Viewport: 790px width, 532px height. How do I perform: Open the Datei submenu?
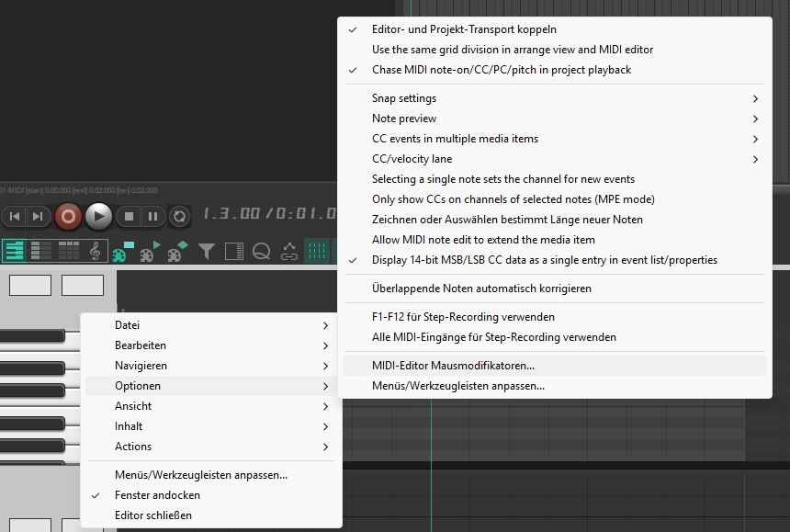[x=127, y=325]
